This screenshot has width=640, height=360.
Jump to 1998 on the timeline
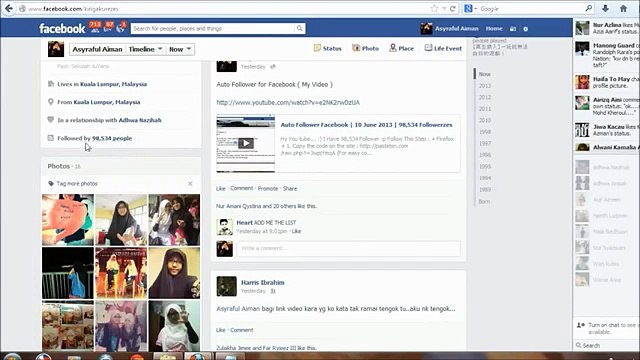[x=485, y=132]
